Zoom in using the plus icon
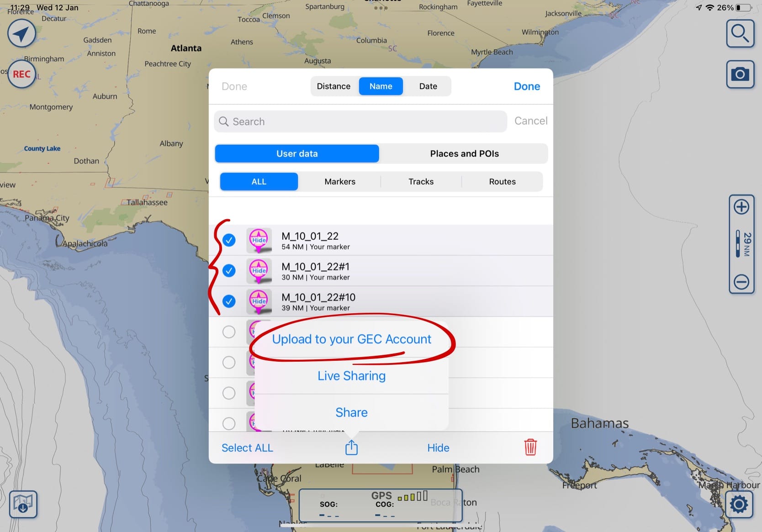 tap(741, 206)
